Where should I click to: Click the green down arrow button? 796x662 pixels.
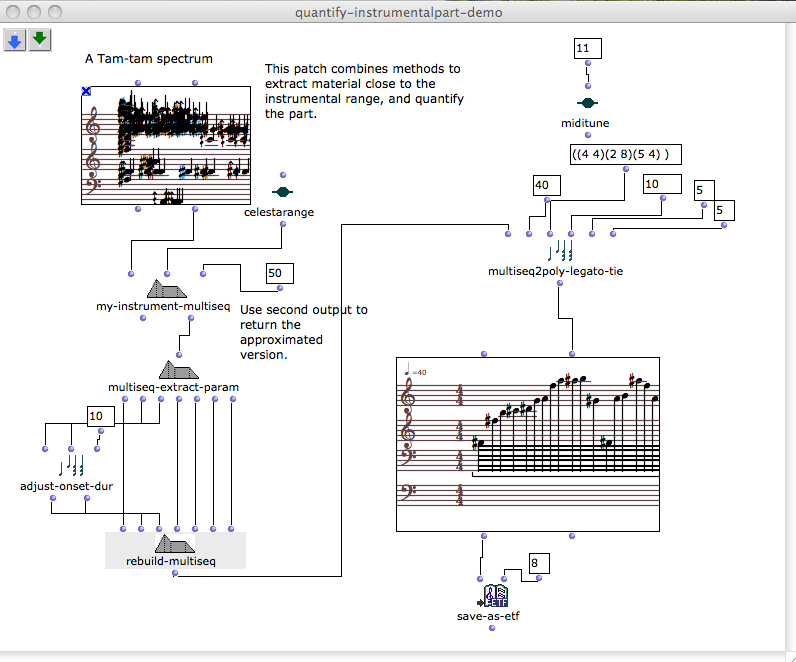(40, 40)
